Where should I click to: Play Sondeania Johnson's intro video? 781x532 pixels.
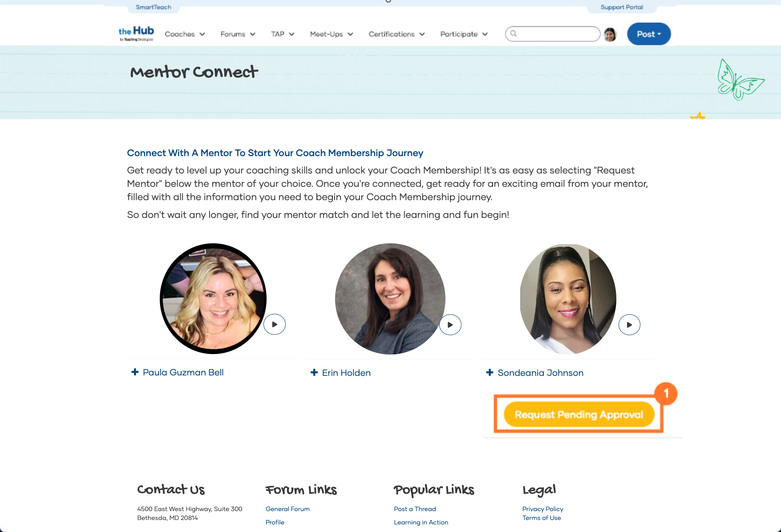point(629,325)
